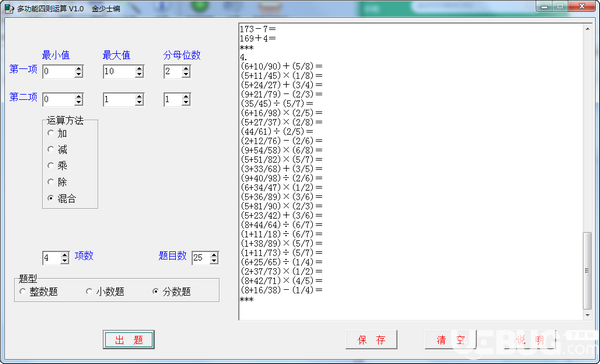Decrease 第一项 maximum value with down arrow
Image resolution: width=600 pixels, height=364 pixels.
pyautogui.click(x=139, y=74)
